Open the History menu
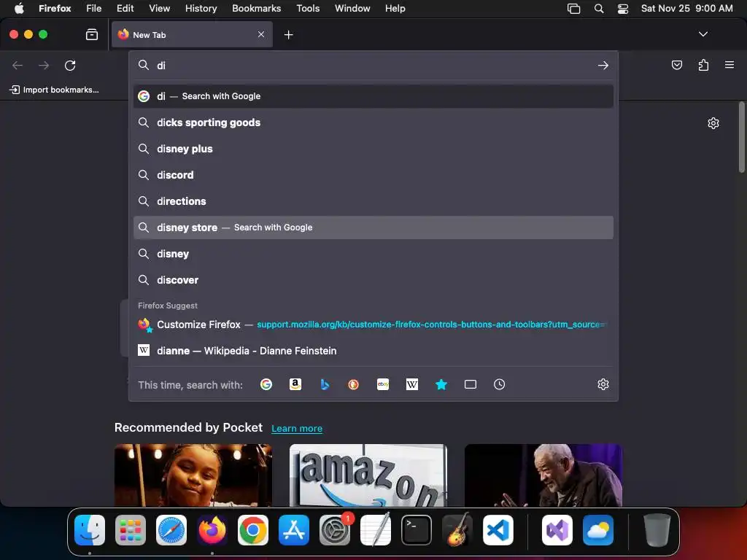Screen dimensions: 747x560 201,9
